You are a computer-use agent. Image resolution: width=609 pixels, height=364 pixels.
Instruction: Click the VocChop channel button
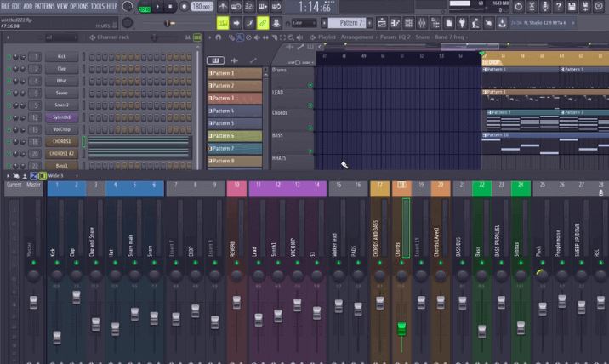pyautogui.click(x=62, y=129)
